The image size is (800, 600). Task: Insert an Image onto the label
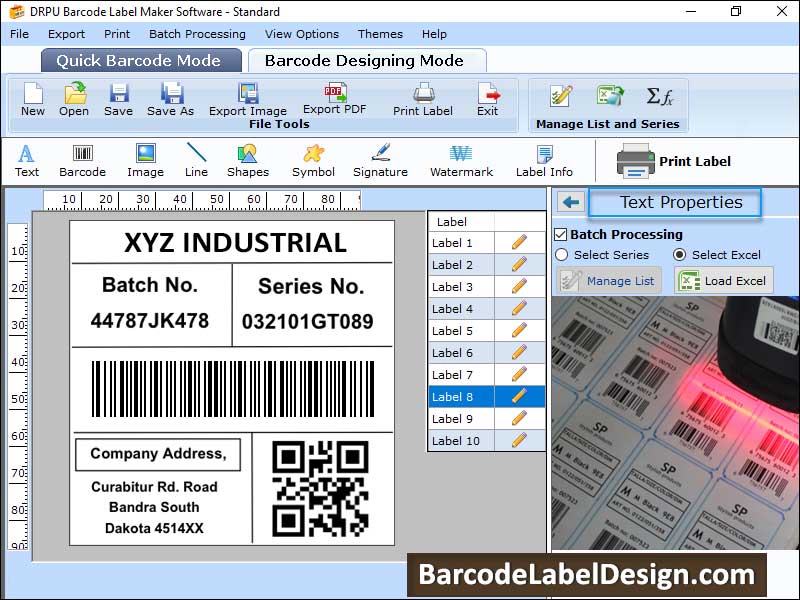pos(144,160)
